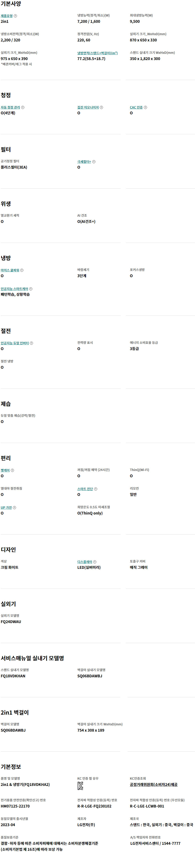The width and height of the screenshot is (195, 868).
Task: Click help icon next to 제품유형
Action: [x=15, y=16]
